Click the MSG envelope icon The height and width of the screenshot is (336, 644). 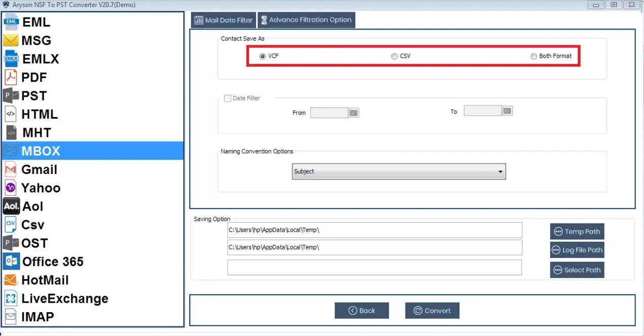[11, 41]
